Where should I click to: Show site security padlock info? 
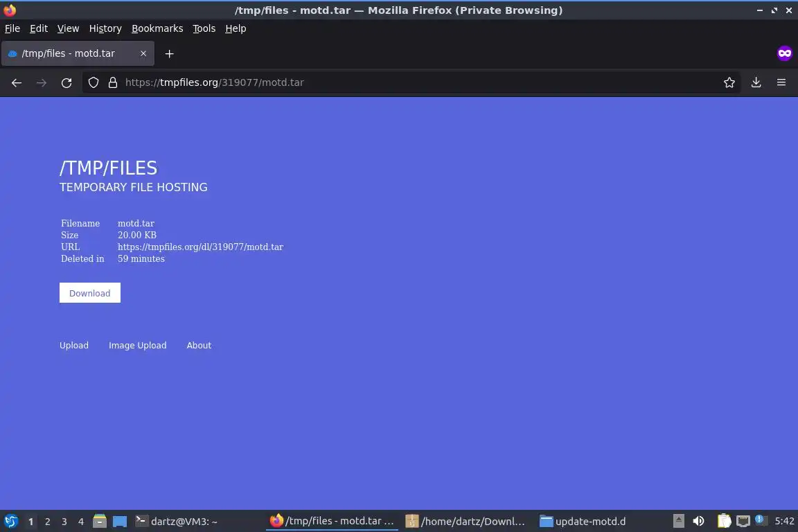tap(112, 82)
